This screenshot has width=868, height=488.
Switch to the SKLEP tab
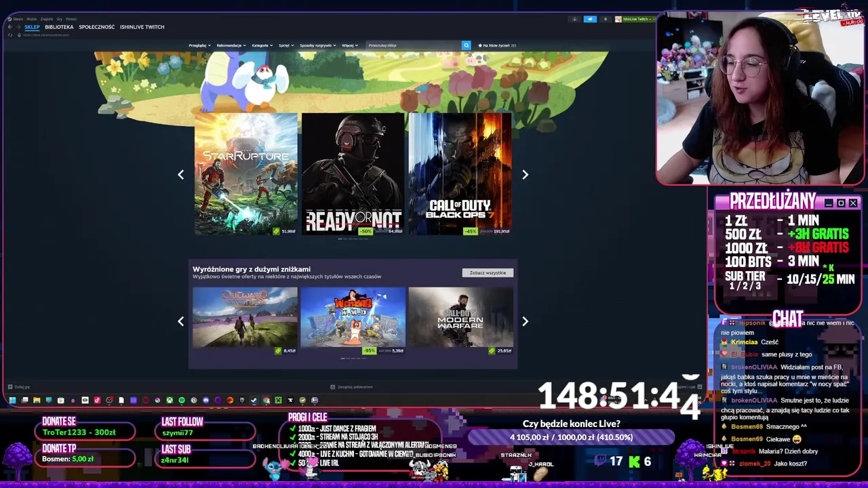[32, 27]
